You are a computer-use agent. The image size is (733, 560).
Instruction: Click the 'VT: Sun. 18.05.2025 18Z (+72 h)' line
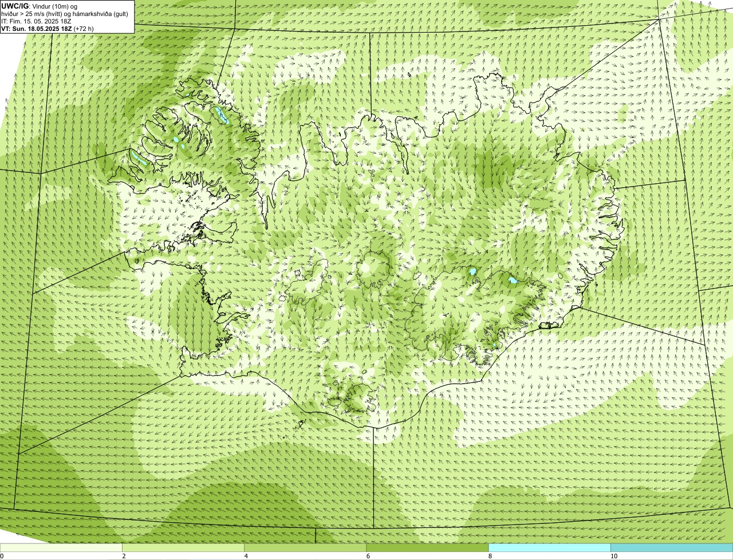coord(48,29)
